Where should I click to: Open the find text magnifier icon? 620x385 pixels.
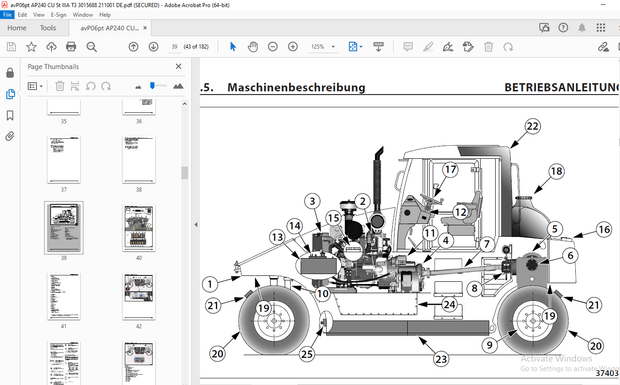coord(92,47)
